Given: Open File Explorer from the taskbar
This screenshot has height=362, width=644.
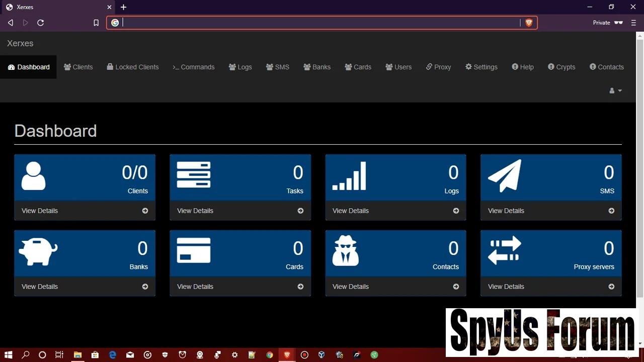Looking at the screenshot, I should pos(77,355).
